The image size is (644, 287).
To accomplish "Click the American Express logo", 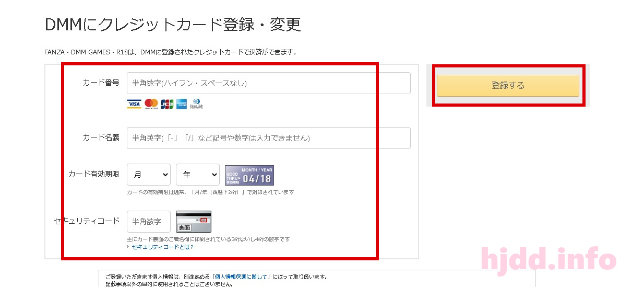I will [182, 104].
